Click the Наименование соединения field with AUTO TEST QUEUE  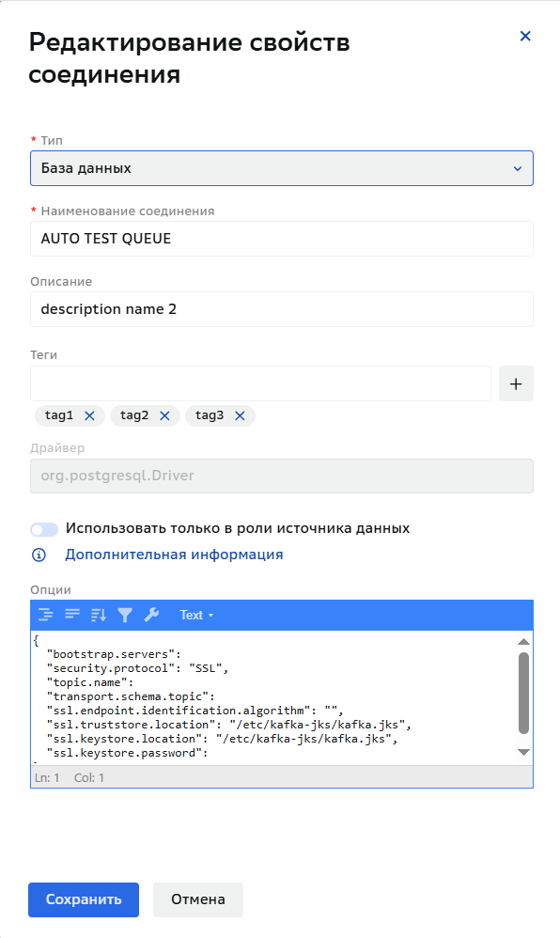click(281, 239)
